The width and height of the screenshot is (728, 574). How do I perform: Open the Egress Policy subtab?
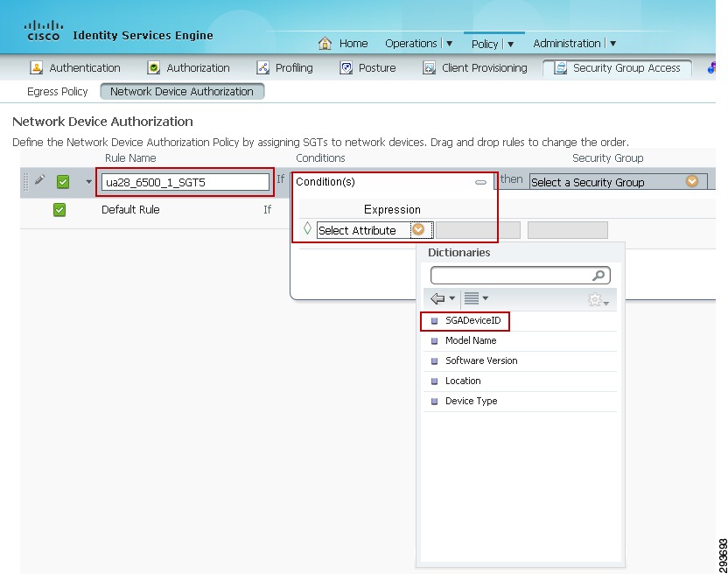click(x=58, y=92)
